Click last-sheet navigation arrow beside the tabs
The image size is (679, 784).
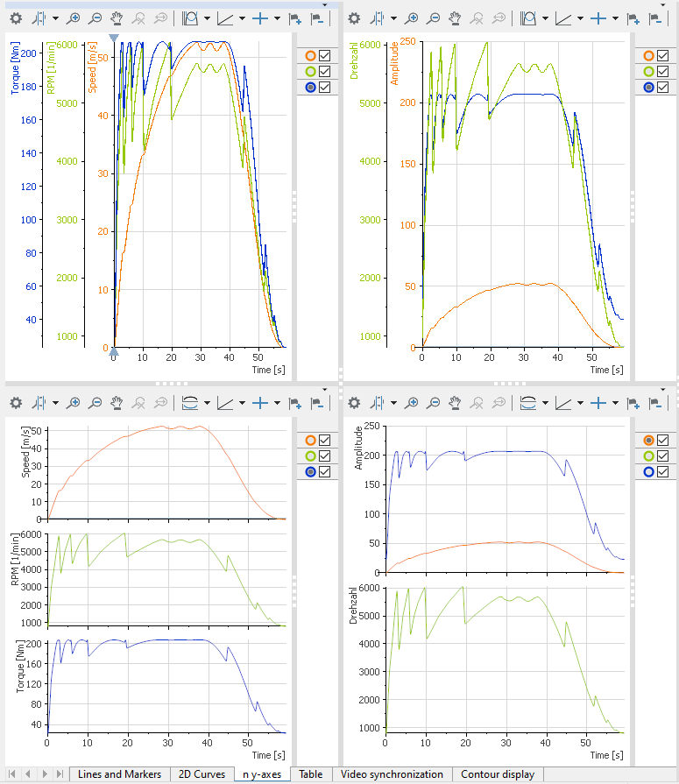point(60,774)
